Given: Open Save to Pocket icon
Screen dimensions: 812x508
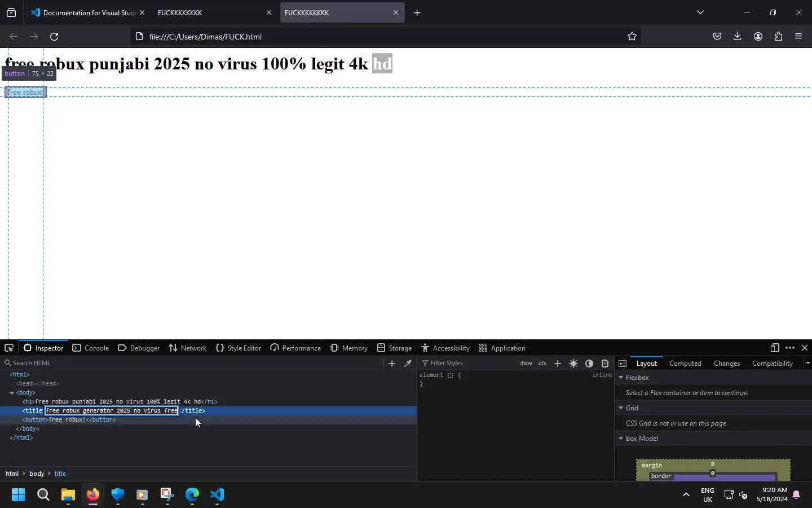Looking at the screenshot, I should (x=717, y=36).
